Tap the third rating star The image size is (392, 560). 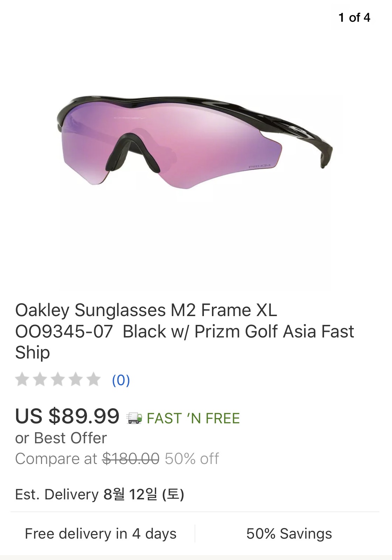pyautogui.click(x=58, y=380)
